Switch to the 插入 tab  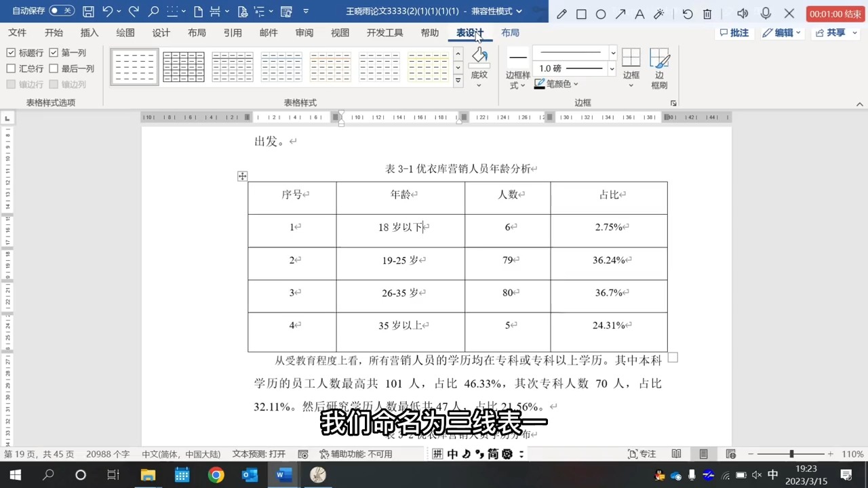click(x=90, y=33)
